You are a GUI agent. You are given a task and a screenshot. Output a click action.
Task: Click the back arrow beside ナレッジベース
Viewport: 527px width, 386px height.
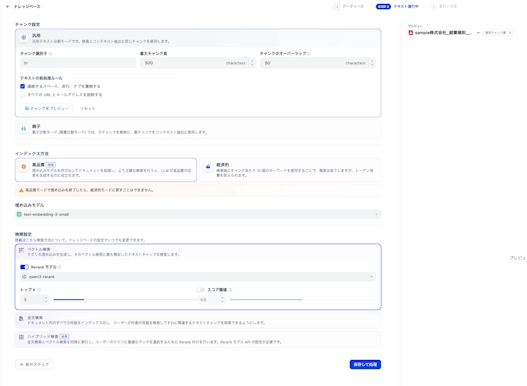tap(8, 6)
